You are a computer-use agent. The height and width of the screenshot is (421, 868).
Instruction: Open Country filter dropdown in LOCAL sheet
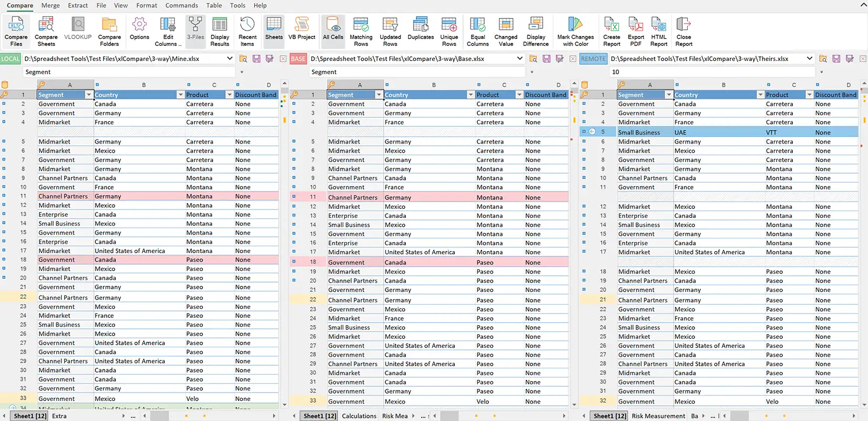click(x=180, y=95)
